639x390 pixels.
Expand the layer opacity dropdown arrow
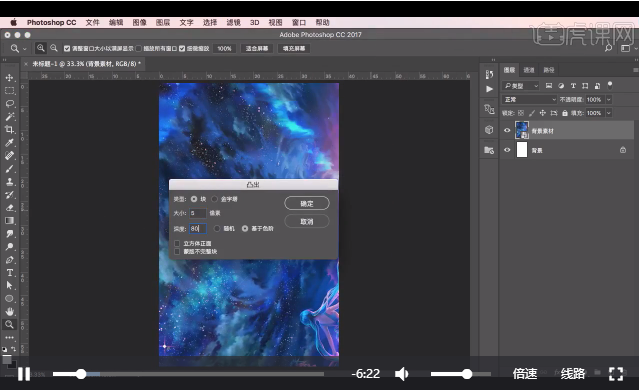(x=608, y=99)
